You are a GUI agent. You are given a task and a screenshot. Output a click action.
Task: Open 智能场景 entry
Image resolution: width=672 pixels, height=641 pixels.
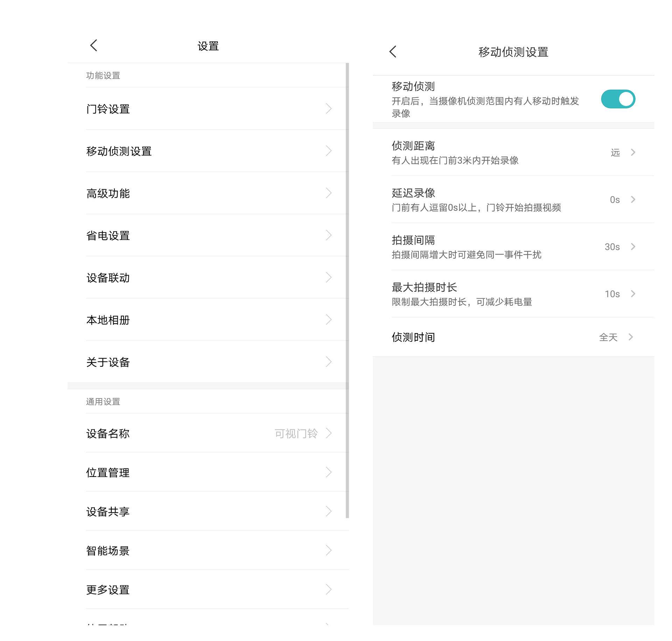[x=108, y=551]
